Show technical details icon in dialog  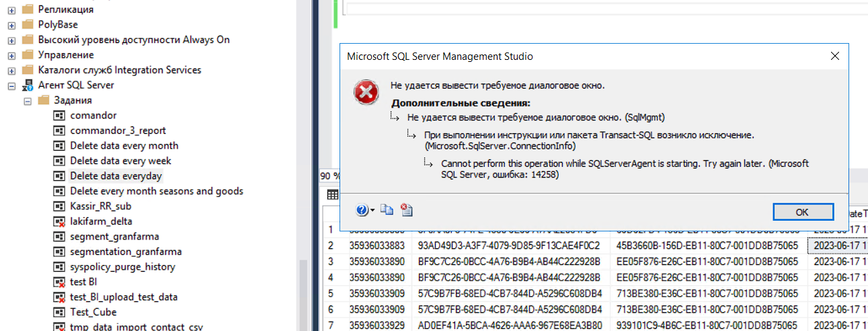(x=406, y=211)
